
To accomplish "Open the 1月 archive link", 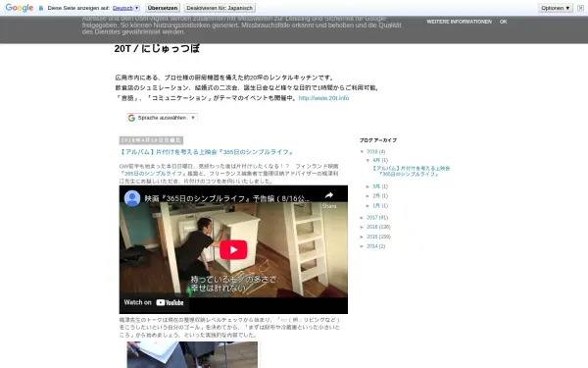I will [376, 206].
